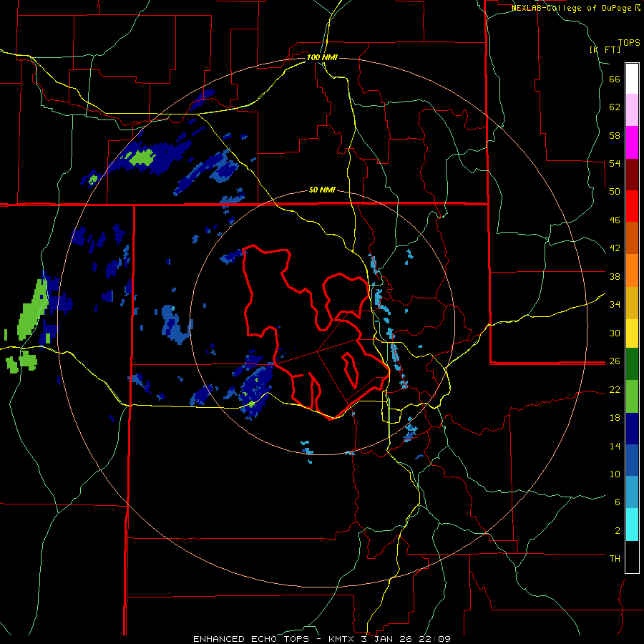Click the '100 NMI' range ring label
The height and width of the screenshot is (644, 644).
tap(322, 57)
